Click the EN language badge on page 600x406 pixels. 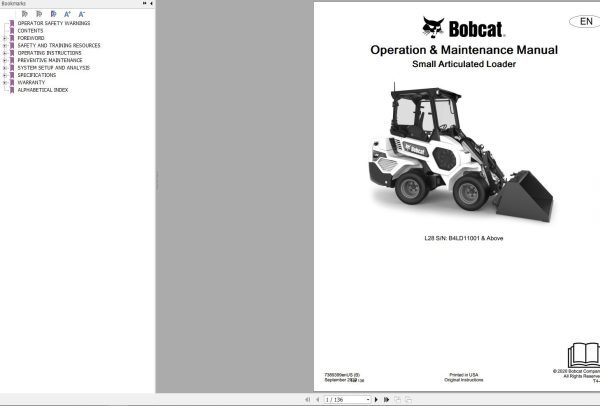coord(585,21)
